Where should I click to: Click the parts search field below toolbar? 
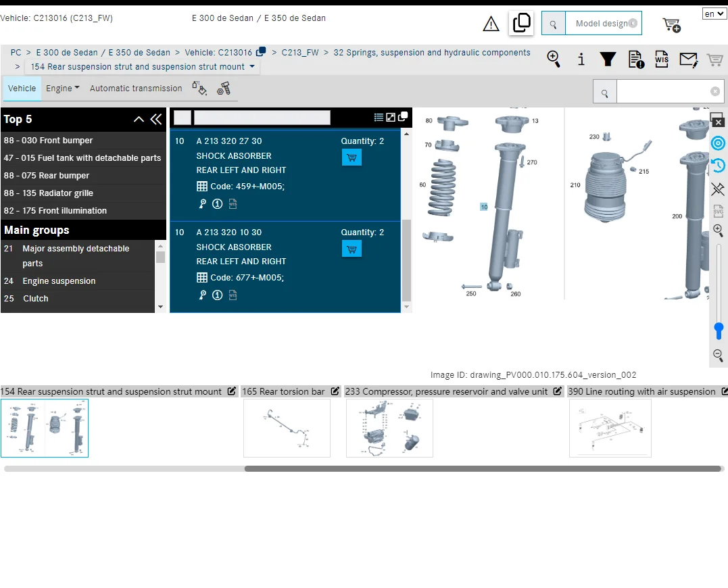669,91
